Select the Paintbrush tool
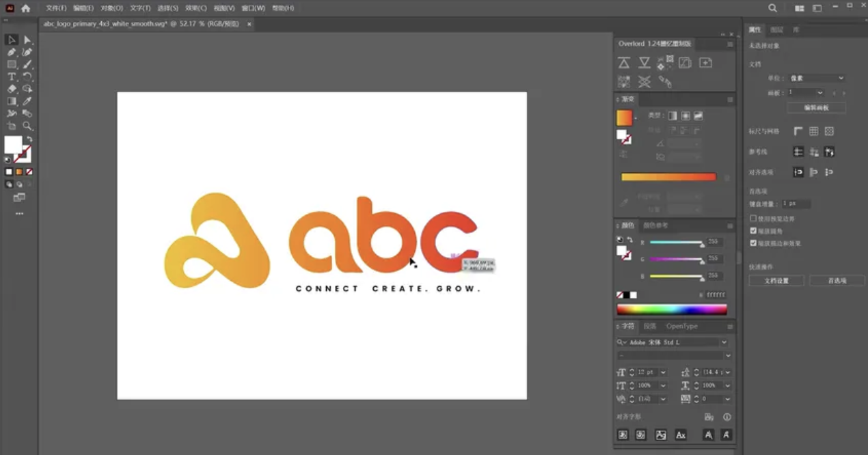Image resolution: width=868 pixels, height=455 pixels. tap(27, 64)
